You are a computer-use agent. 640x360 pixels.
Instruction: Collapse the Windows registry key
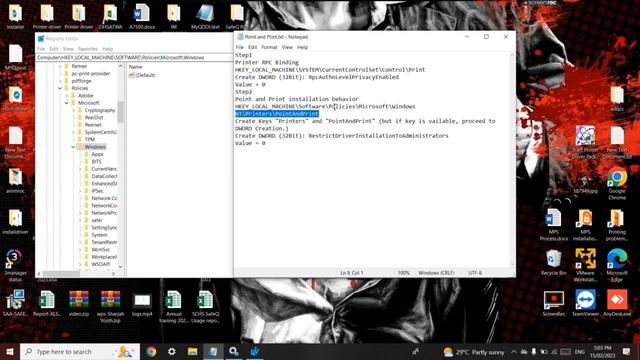tap(73, 147)
